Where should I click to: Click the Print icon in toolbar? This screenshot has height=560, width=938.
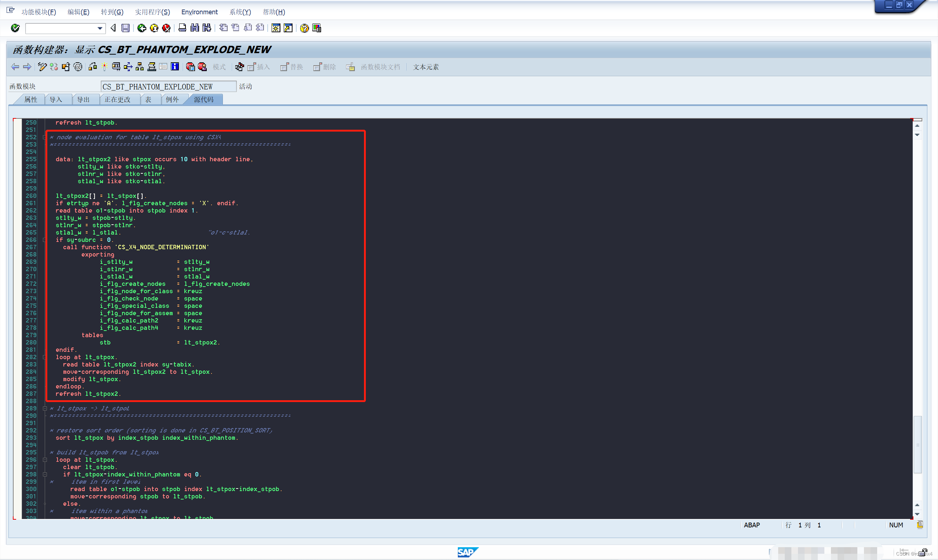pyautogui.click(x=182, y=28)
